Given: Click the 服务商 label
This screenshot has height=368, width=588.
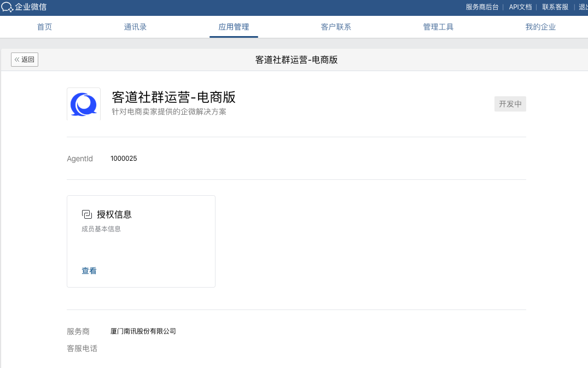Looking at the screenshot, I should (78, 331).
